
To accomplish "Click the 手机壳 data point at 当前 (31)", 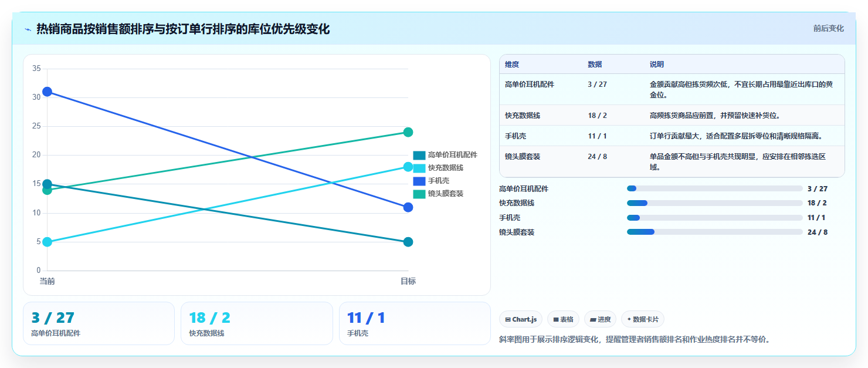I will [x=47, y=92].
